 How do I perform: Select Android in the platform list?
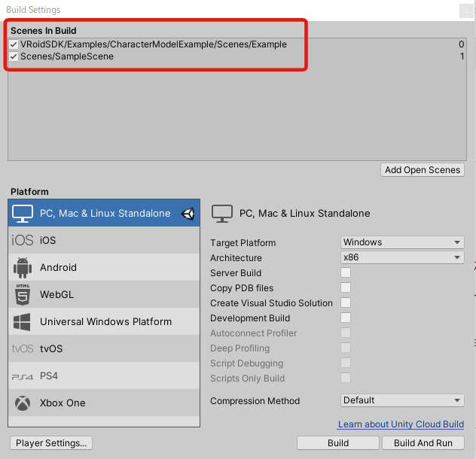pos(104,267)
